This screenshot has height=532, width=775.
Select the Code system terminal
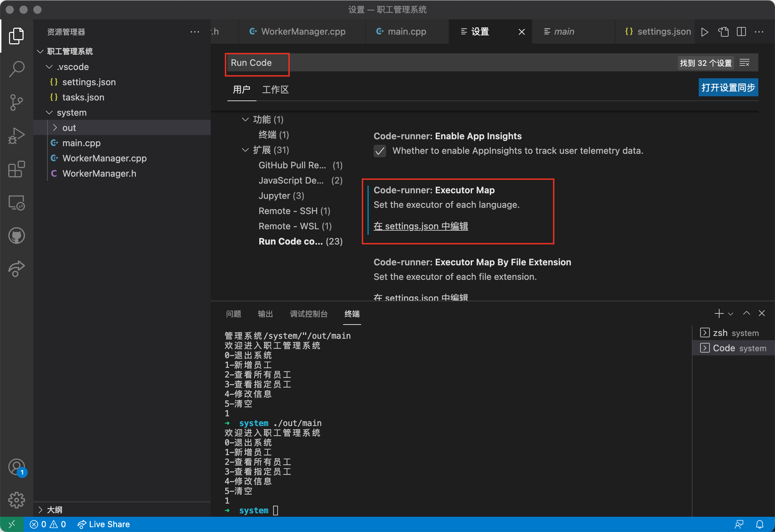coord(733,348)
